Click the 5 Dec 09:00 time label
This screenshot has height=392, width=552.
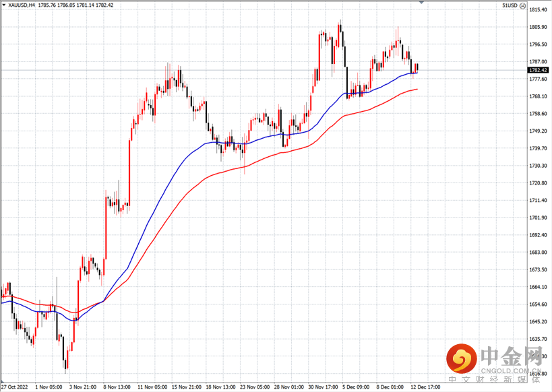click(x=357, y=387)
